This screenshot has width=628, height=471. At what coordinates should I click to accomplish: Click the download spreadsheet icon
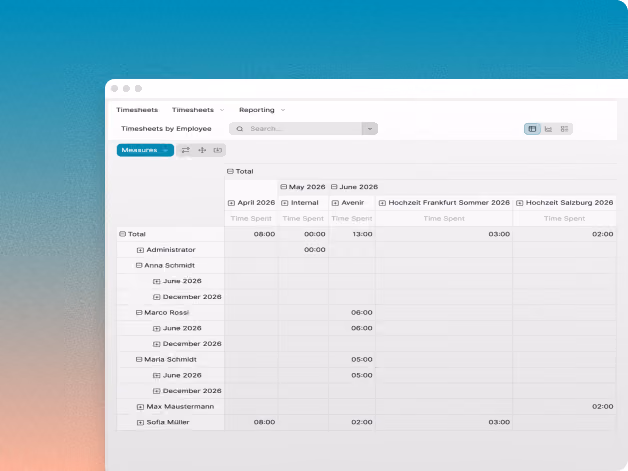(x=217, y=150)
